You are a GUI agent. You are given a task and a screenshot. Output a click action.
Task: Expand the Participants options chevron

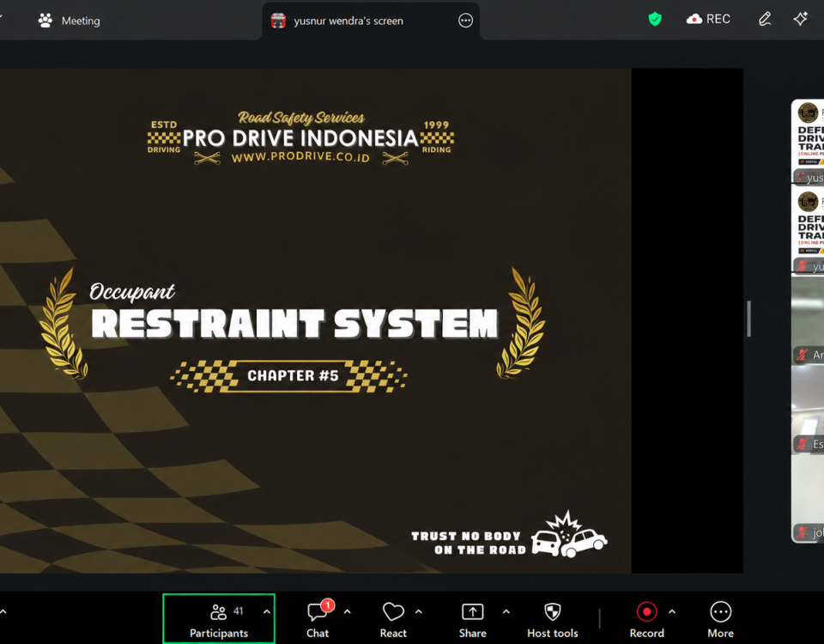[x=267, y=612]
